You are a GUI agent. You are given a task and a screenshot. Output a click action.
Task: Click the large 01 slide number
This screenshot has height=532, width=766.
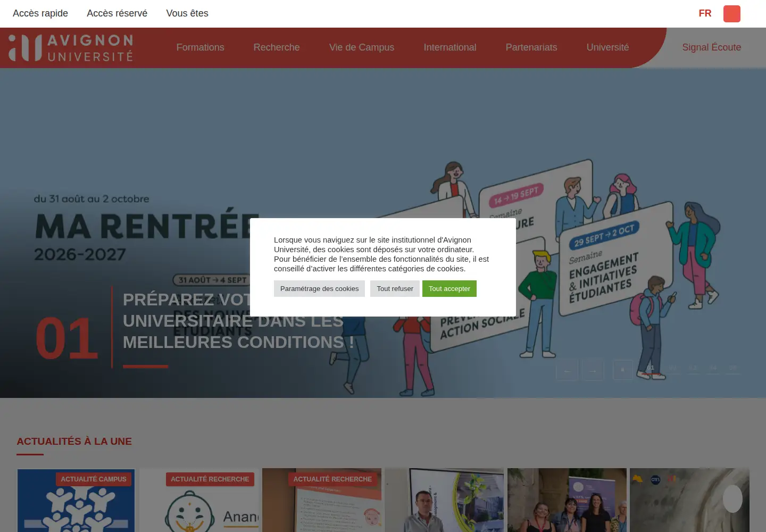tap(67, 339)
